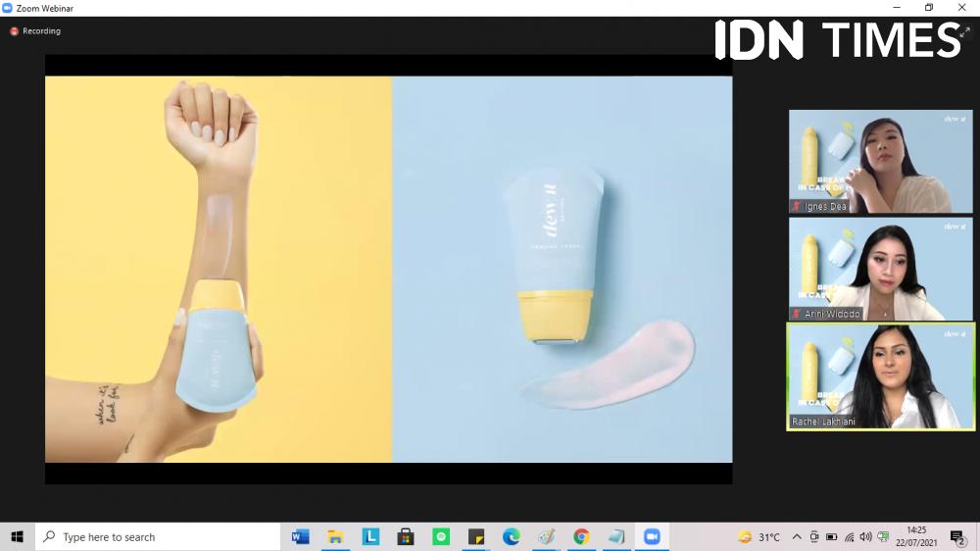Minimize the Zoom Webinar window
The width and height of the screenshot is (980, 551).
[x=897, y=8]
